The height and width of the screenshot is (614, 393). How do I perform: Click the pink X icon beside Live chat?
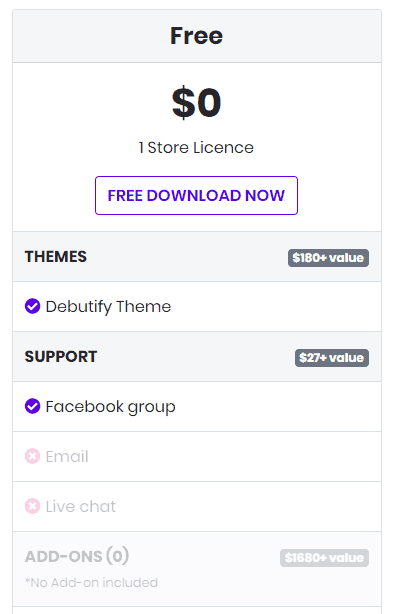point(32,506)
